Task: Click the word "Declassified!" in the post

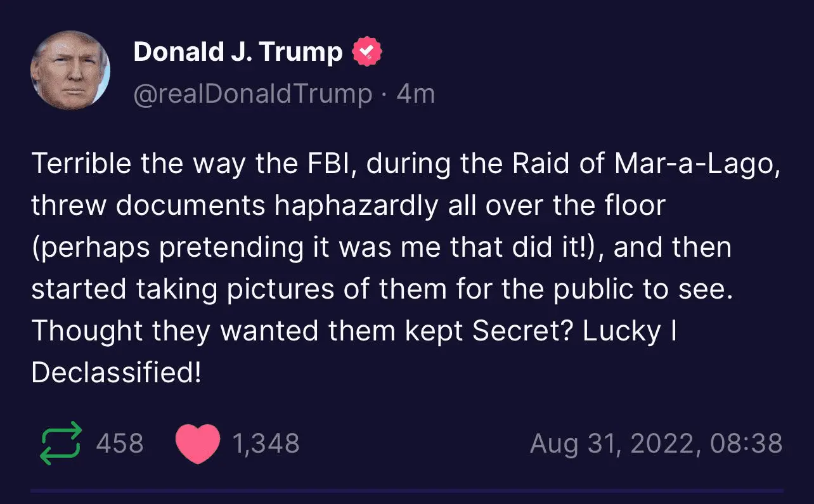Action: [x=116, y=373]
